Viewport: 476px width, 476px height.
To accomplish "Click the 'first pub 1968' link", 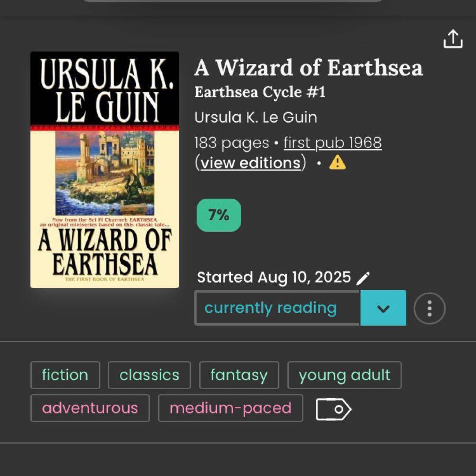I will pyautogui.click(x=332, y=143).
